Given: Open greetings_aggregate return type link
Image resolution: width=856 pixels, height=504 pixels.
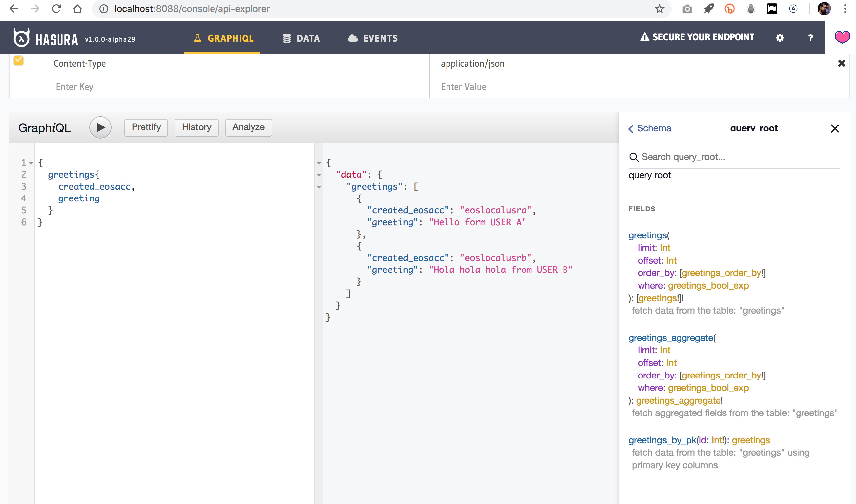Looking at the screenshot, I should pos(678,401).
